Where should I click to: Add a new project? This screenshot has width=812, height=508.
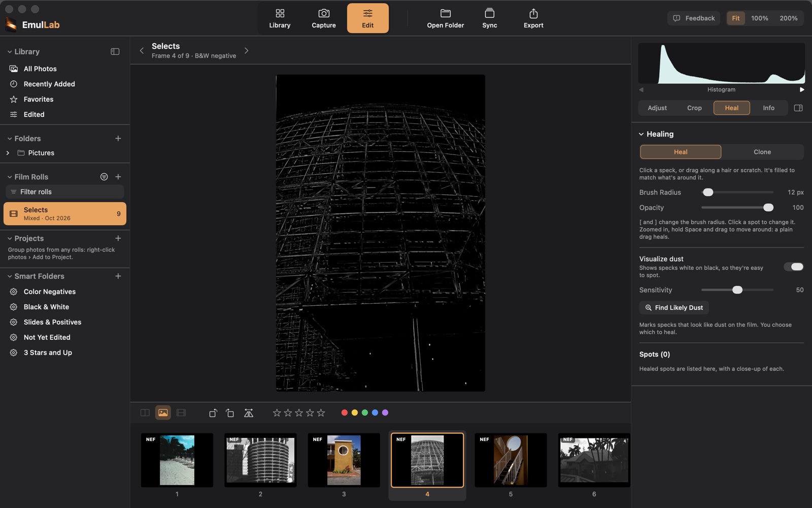coord(118,238)
